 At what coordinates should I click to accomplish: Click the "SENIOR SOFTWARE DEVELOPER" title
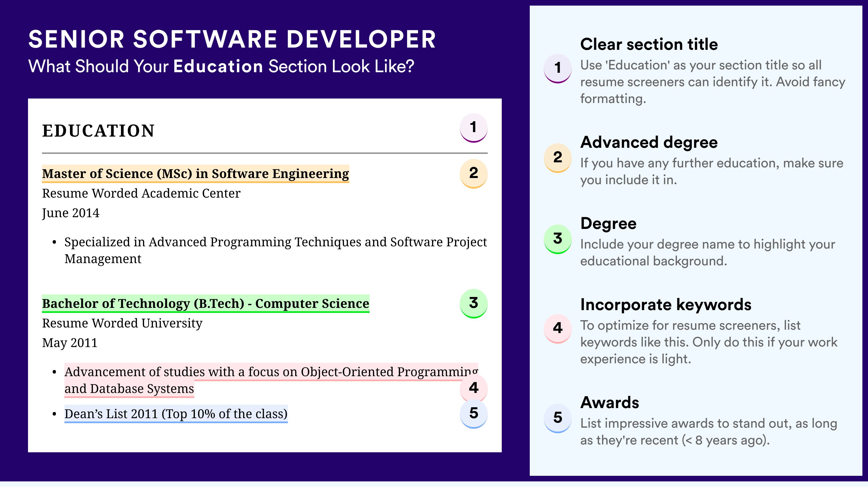tap(232, 39)
